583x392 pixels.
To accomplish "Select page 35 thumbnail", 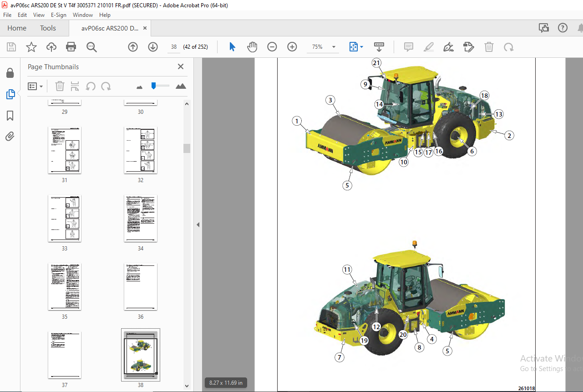I will point(65,287).
